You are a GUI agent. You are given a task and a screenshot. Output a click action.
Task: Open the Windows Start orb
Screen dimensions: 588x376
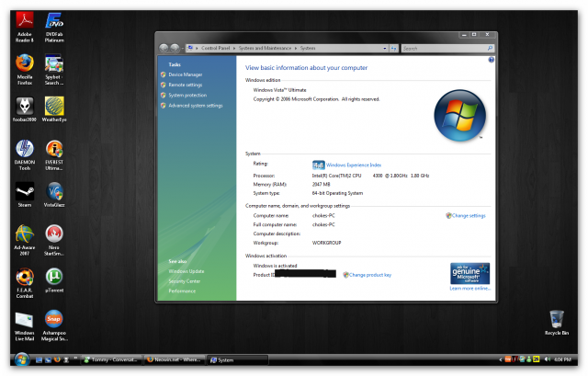pos(22,359)
